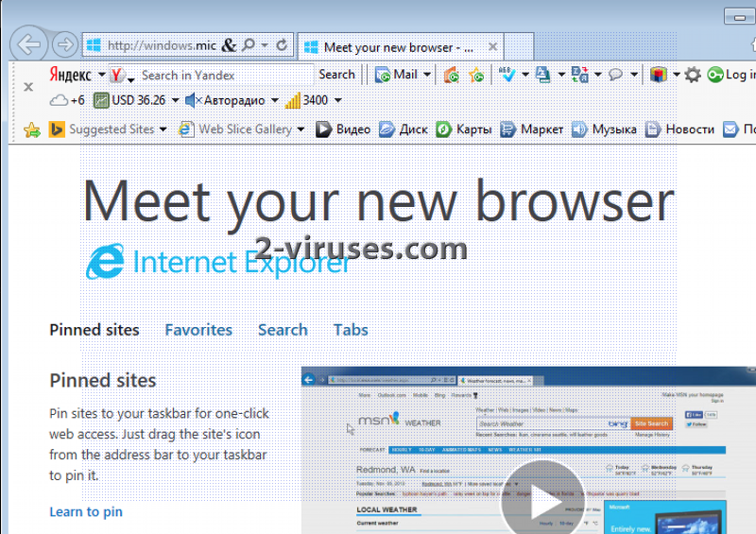Click the speech bubble comments icon
This screenshot has width=756, height=534.
(616, 75)
